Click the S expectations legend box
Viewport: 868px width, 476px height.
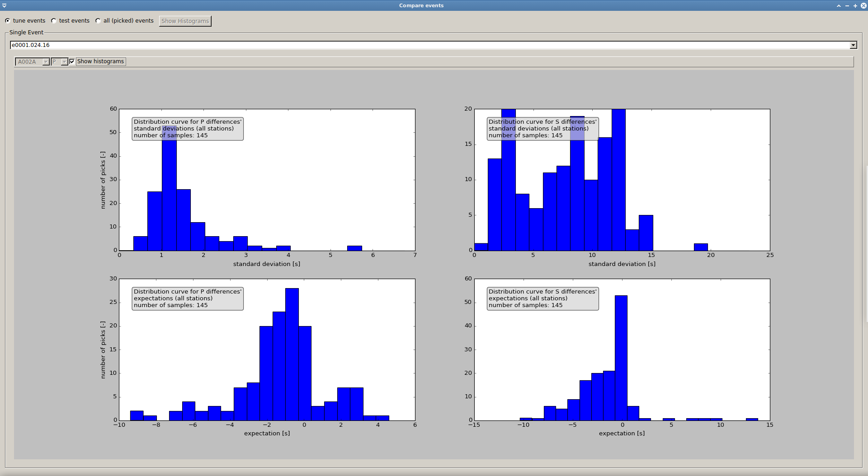(542, 299)
